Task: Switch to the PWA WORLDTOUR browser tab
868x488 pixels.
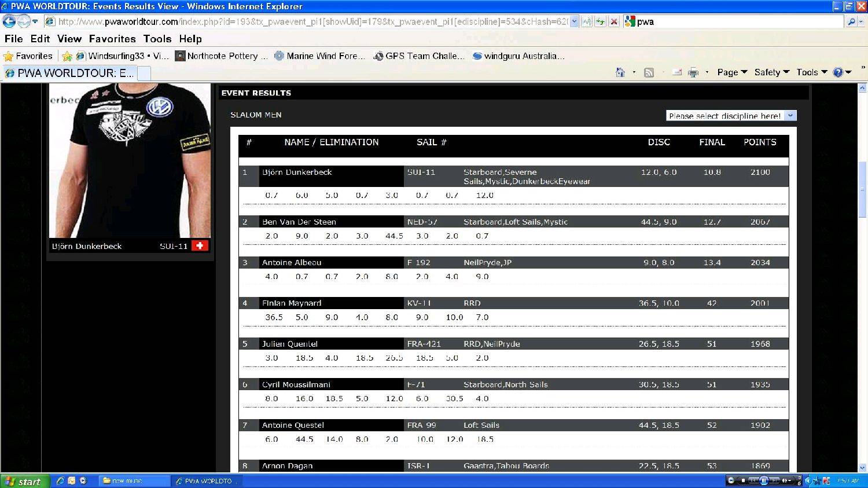Action: click(69, 73)
